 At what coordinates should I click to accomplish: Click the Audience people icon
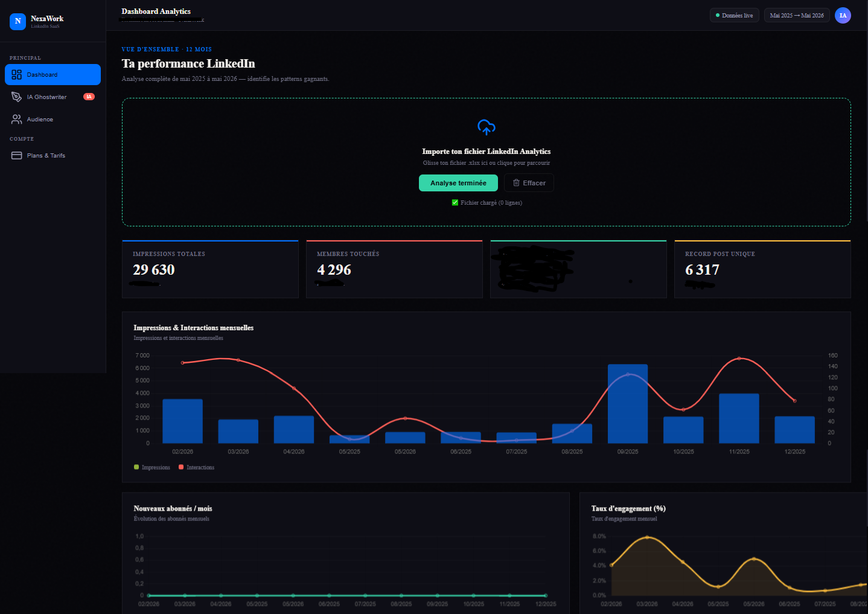coord(16,120)
